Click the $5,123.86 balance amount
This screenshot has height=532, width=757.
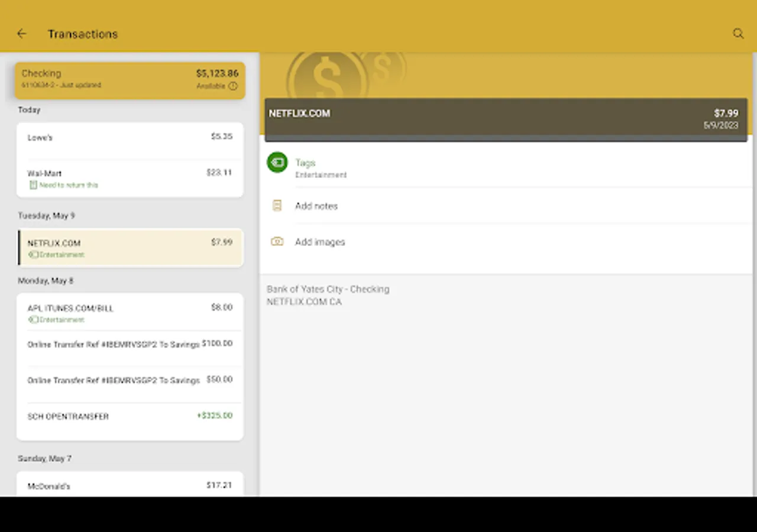(217, 73)
